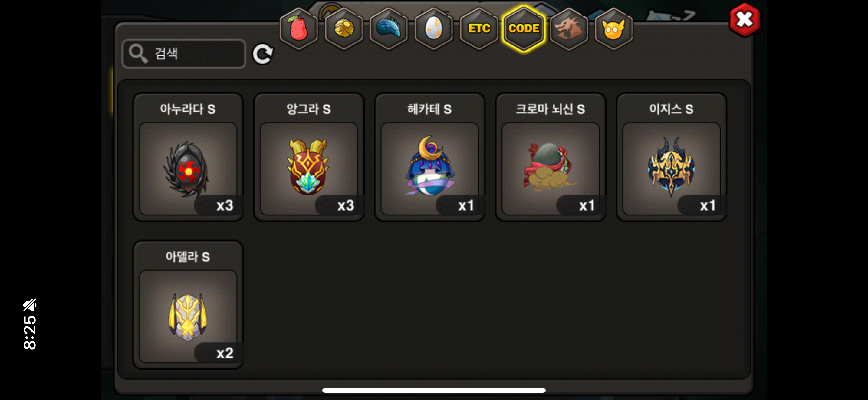Pick the 크로마 뇌신 S egg
This screenshot has height=400, width=868.
(x=551, y=157)
